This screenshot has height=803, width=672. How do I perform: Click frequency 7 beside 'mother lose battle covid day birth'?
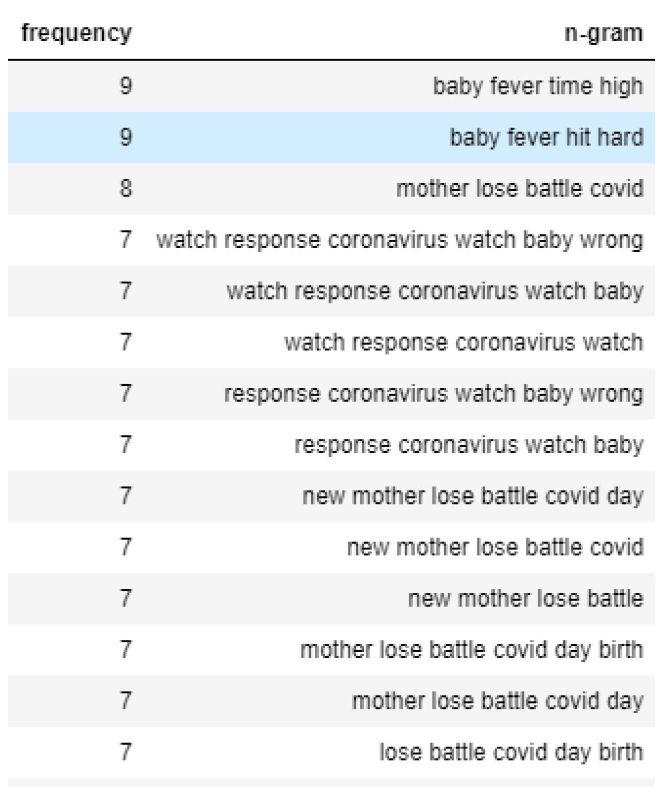pos(126,650)
